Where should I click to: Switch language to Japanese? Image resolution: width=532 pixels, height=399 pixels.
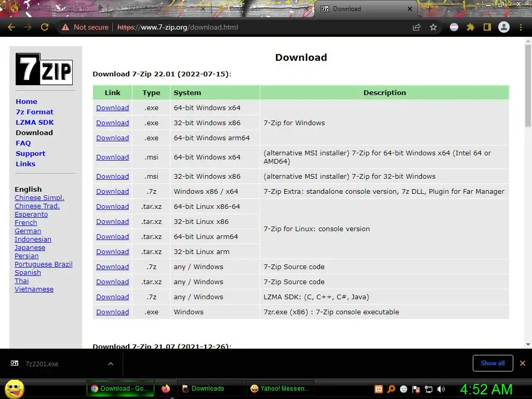coord(30,248)
